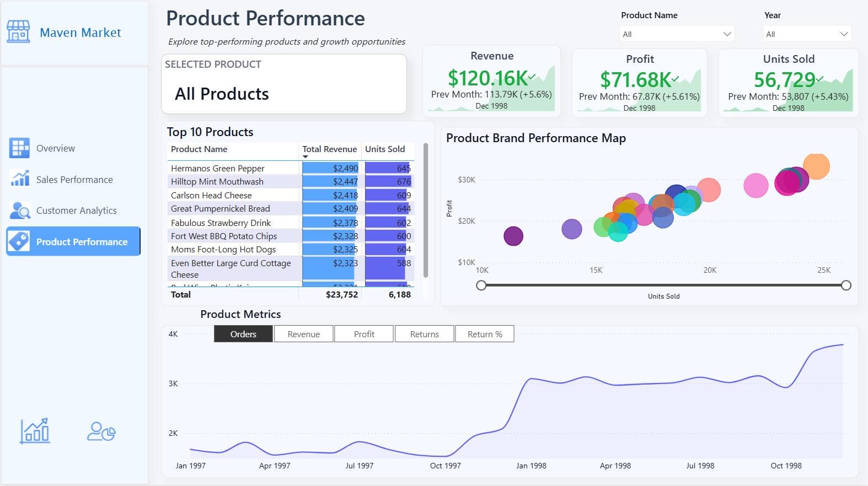The image size is (868, 486).
Task: Select the Carlson Head Cheese row
Action: tap(291, 195)
